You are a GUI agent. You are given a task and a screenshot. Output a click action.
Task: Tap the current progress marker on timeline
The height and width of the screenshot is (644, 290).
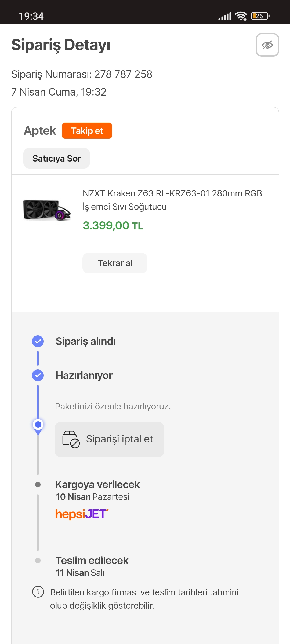[x=38, y=425]
